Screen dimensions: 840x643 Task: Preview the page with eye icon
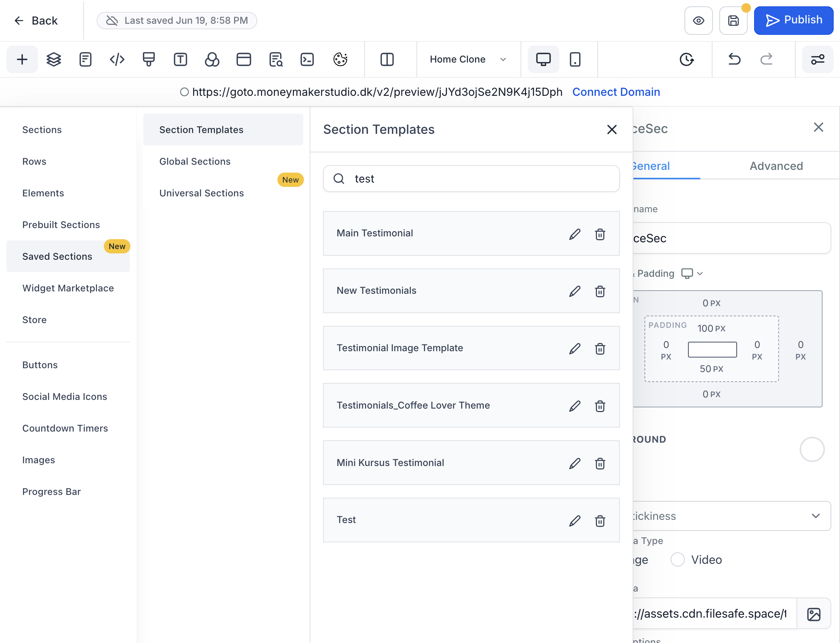pos(699,21)
